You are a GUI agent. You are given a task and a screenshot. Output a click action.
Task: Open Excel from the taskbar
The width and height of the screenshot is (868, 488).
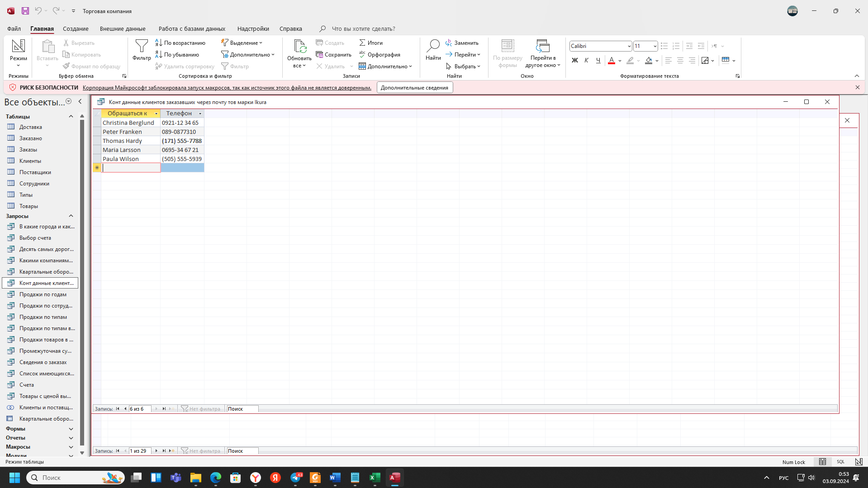[375, 478]
